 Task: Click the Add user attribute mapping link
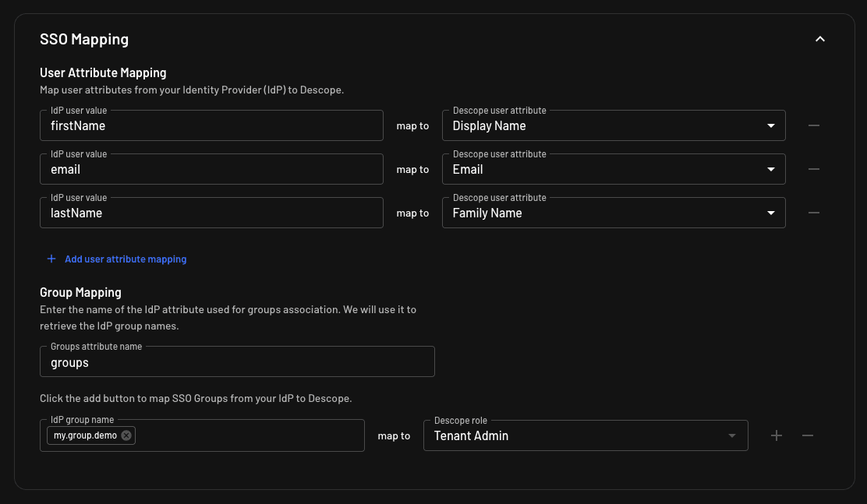tap(126, 259)
